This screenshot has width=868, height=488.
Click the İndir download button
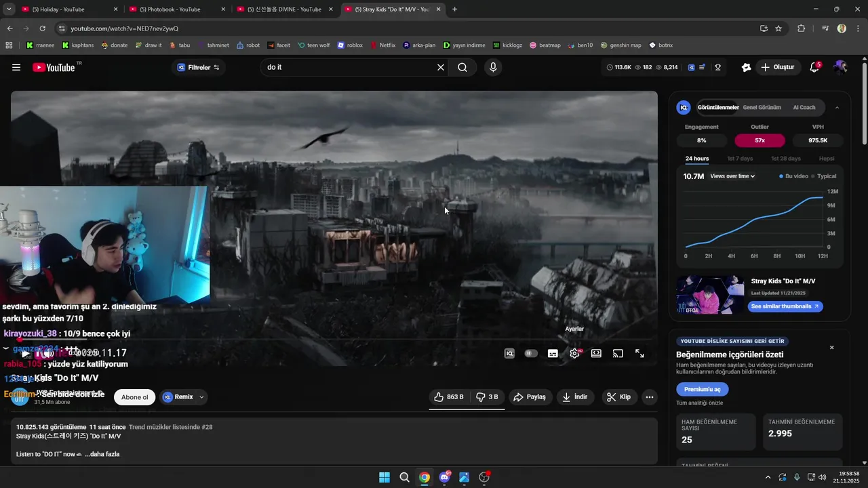point(574,396)
